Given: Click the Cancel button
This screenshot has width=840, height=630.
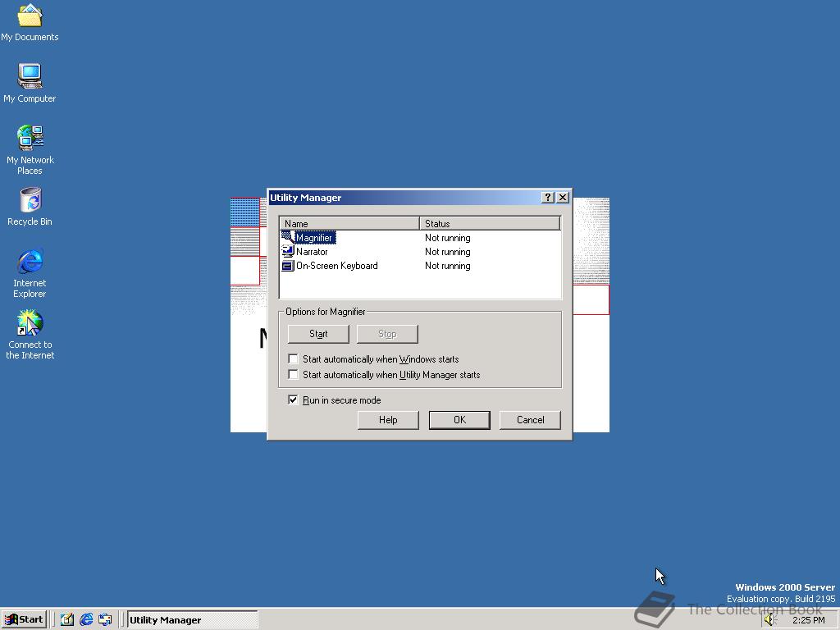Looking at the screenshot, I should [x=531, y=420].
